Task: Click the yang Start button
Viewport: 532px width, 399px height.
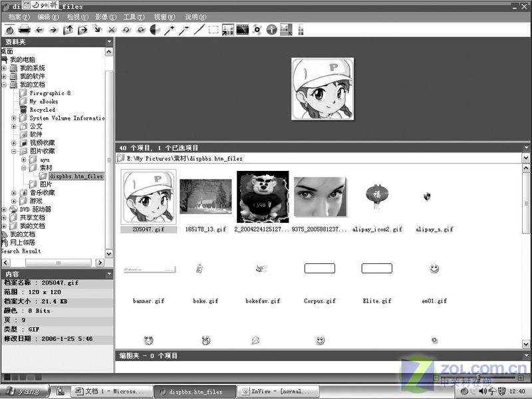Action: [x=25, y=391]
